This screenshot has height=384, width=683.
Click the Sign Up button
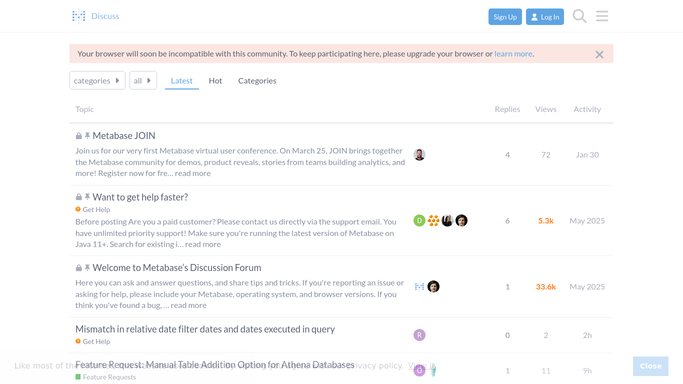[505, 17]
